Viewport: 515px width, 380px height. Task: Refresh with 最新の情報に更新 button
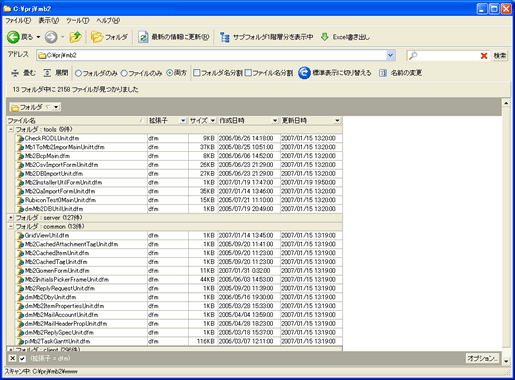point(174,37)
